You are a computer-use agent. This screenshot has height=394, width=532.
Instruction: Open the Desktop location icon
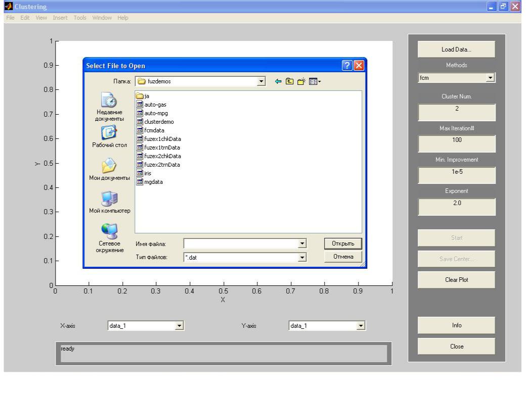[109, 133]
